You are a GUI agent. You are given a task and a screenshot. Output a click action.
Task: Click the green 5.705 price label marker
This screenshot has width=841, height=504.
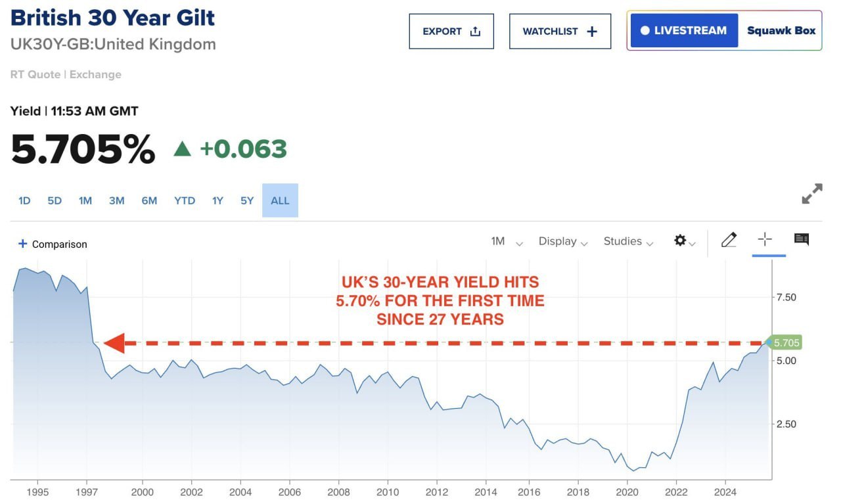pos(784,343)
